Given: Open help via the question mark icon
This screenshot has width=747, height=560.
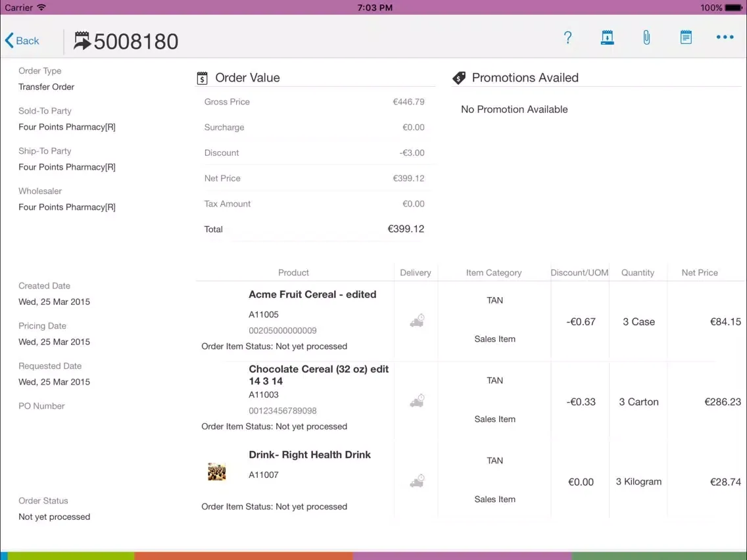Looking at the screenshot, I should coord(568,38).
